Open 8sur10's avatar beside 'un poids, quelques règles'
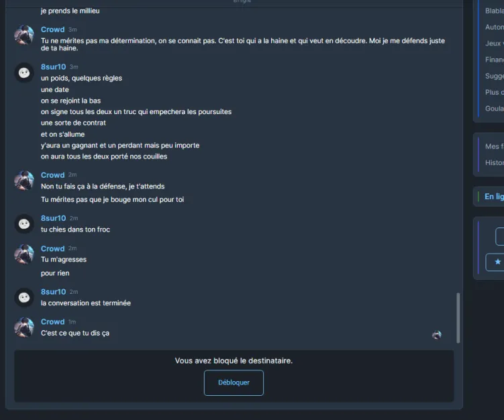Image resolution: width=504 pixels, height=420 pixels. (24, 72)
